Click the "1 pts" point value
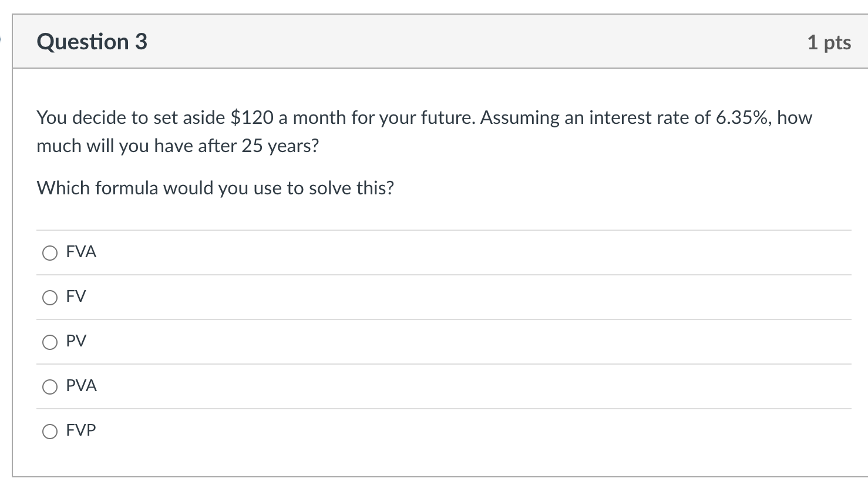 click(829, 42)
